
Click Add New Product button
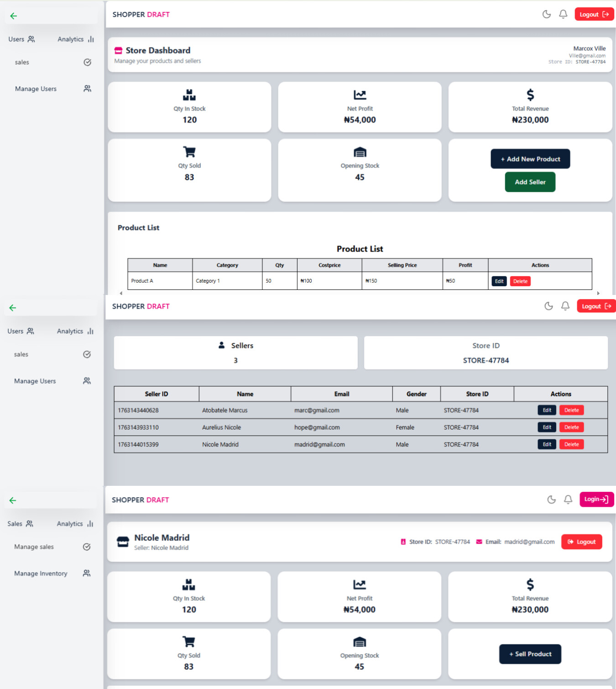[x=530, y=159]
